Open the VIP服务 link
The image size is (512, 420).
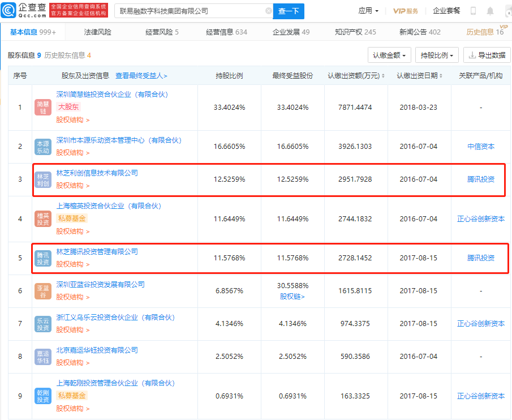406,11
